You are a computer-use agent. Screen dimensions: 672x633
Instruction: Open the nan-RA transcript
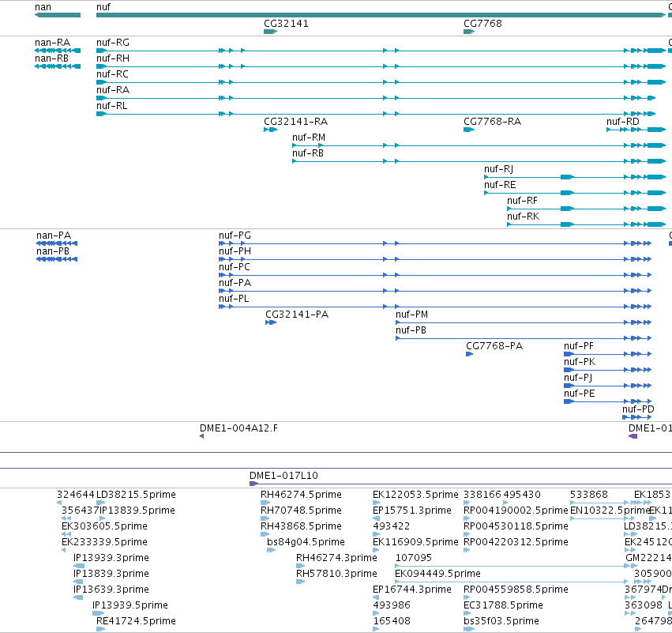coord(52,43)
